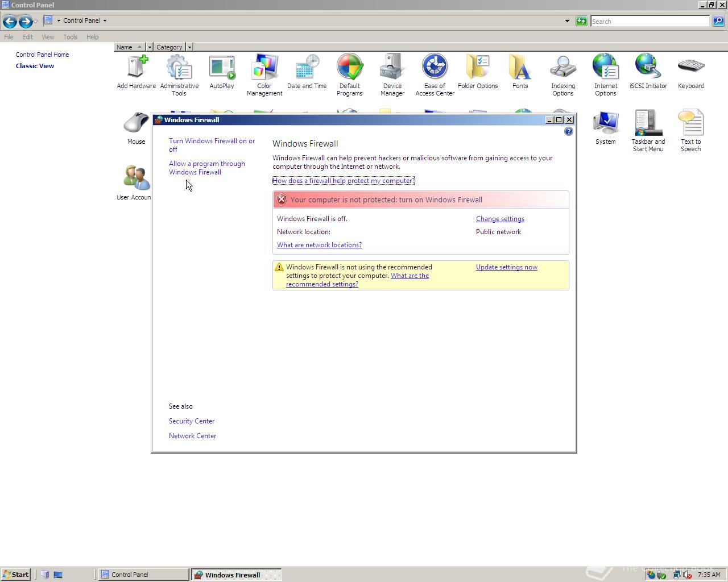Viewport: 728px width, 582px height.
Task: Click the Search input field
Action: (650, 21)
